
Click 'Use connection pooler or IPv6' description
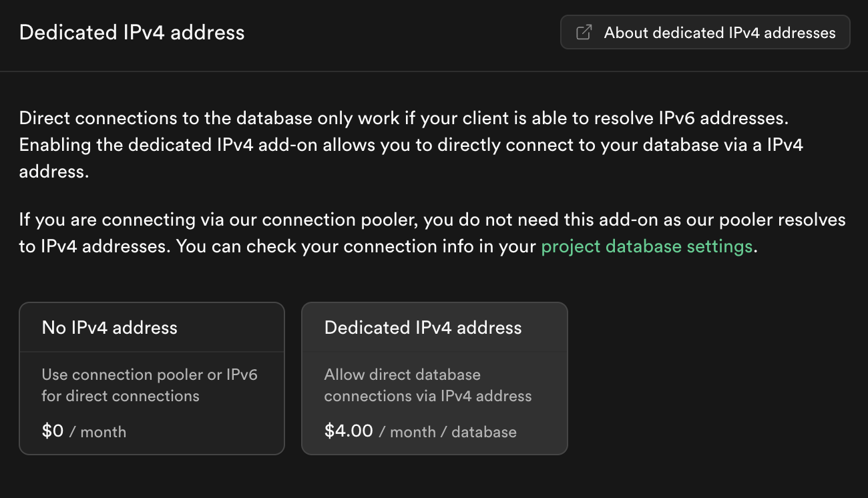pos(150,375)
